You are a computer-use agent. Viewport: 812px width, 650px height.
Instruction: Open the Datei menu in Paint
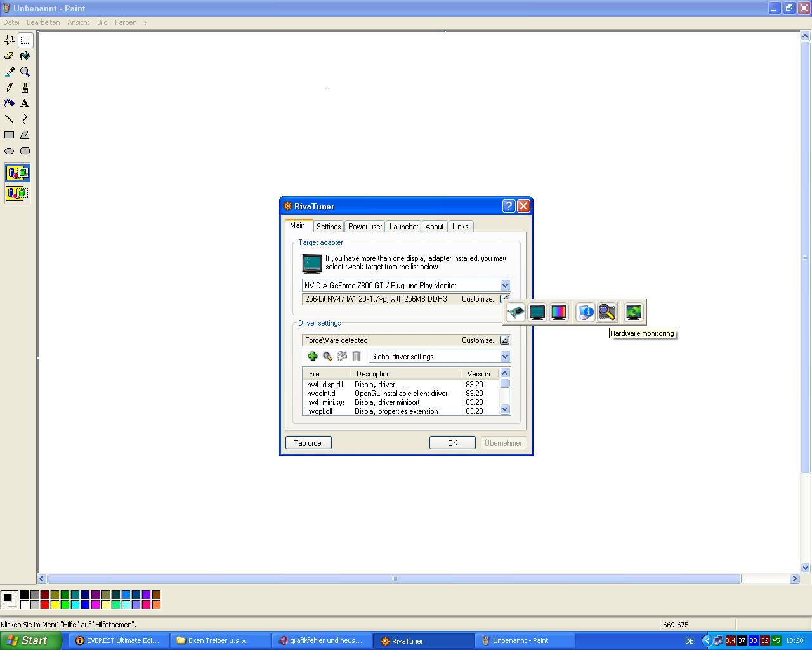pyautogui.click(x=11, y=22)
